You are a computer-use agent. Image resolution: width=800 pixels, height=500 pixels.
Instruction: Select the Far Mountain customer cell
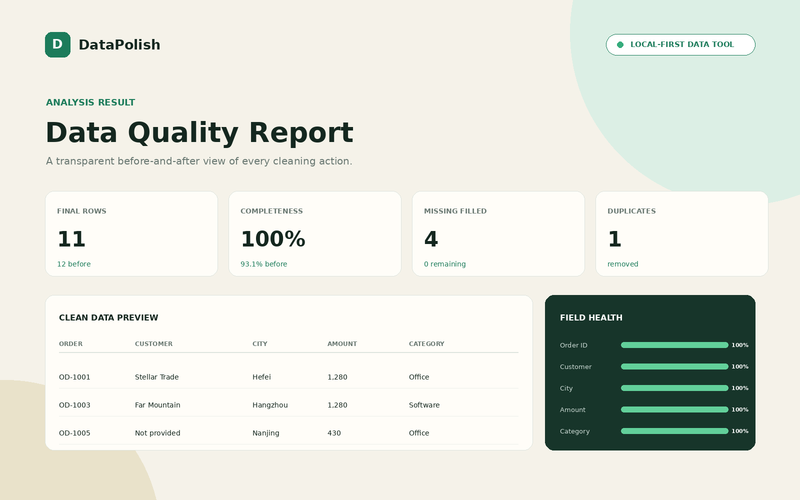(158, 405)
